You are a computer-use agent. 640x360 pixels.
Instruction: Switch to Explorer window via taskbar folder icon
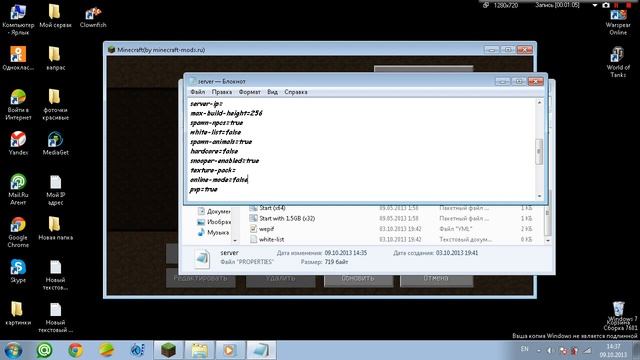199,350
